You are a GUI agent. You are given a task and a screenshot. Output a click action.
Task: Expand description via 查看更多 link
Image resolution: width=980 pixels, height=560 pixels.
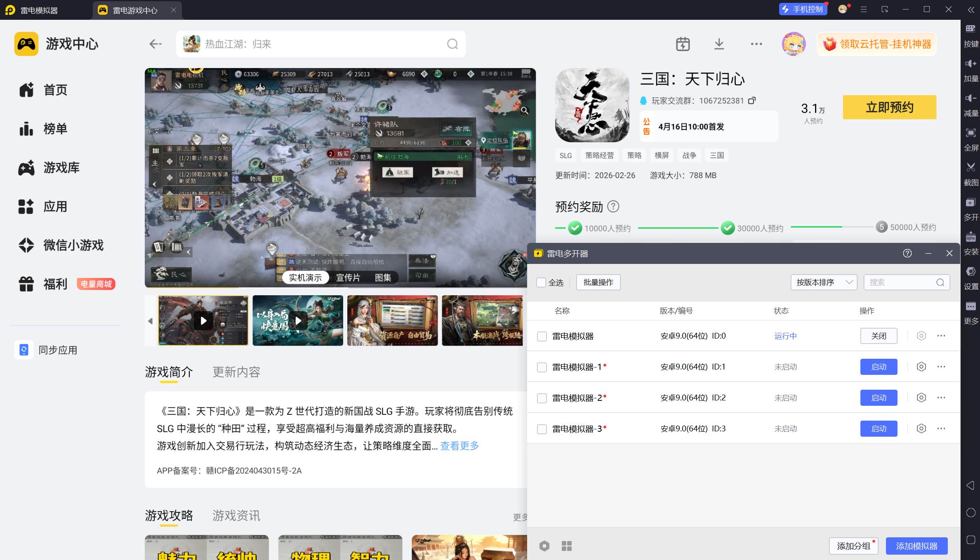(459, 446)
